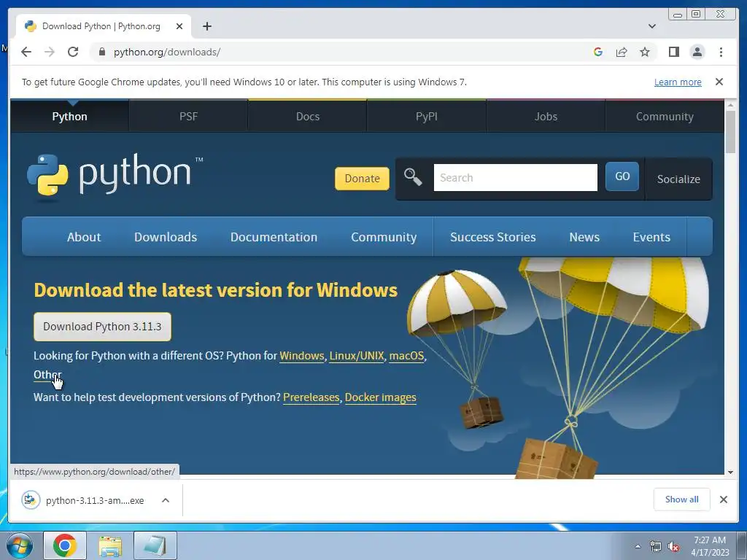The image size is (747, 560).
Task: Go back with the browser back arrow
Action: point(26,52)
